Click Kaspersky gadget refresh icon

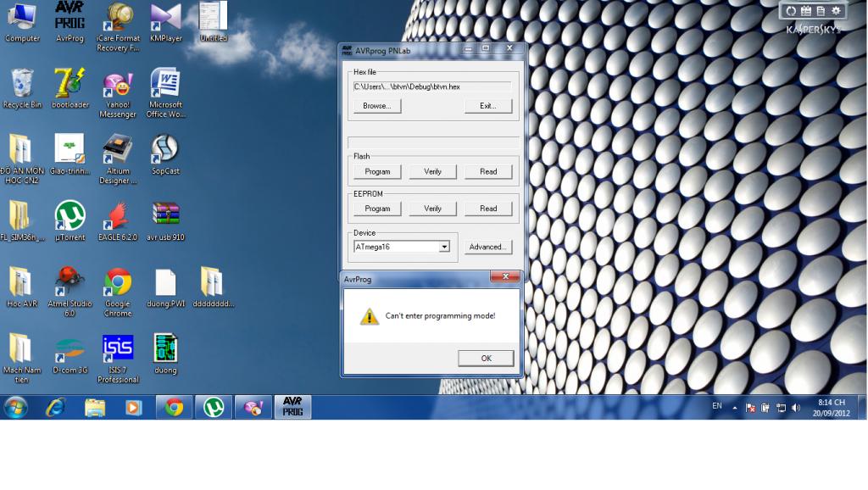click(x=791, y=10)
